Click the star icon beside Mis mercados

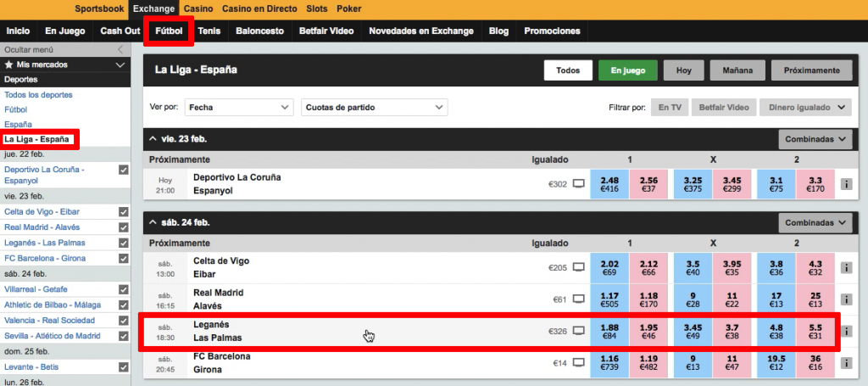(x=9, y=64)
